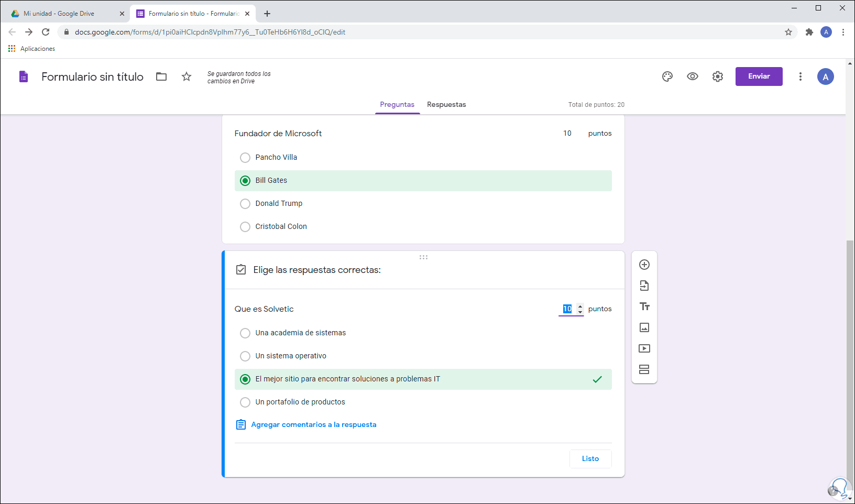The width and height of the screenshot is (855, 504).
Task: Click the site lock icon in address bar
Action: [x=66, y=32]
